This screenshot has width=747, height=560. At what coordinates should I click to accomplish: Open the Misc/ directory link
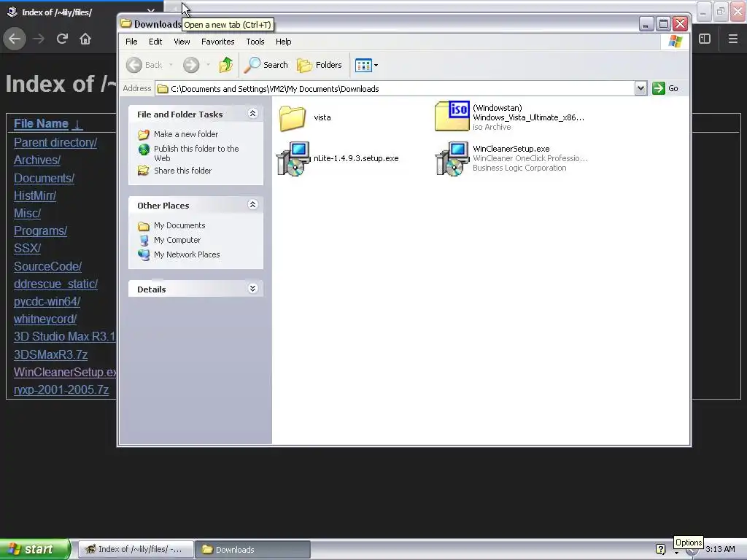pyautogui.click(x=27, y=214)
